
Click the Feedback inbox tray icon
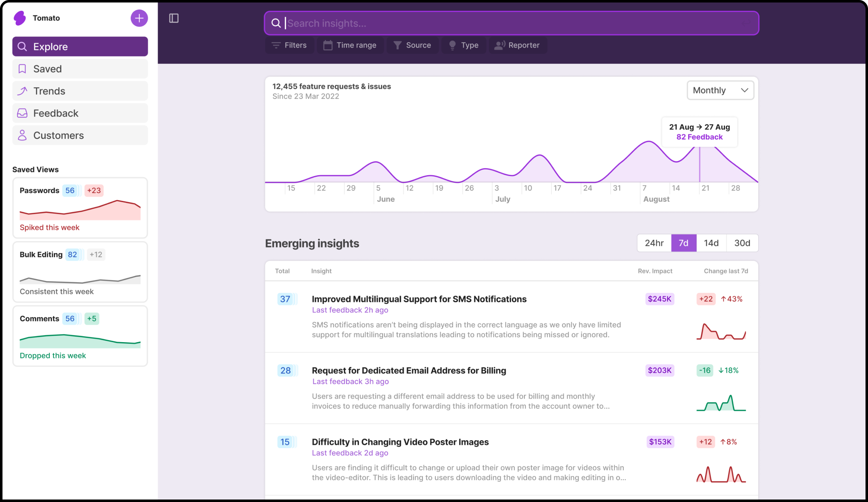click(22, 113)
